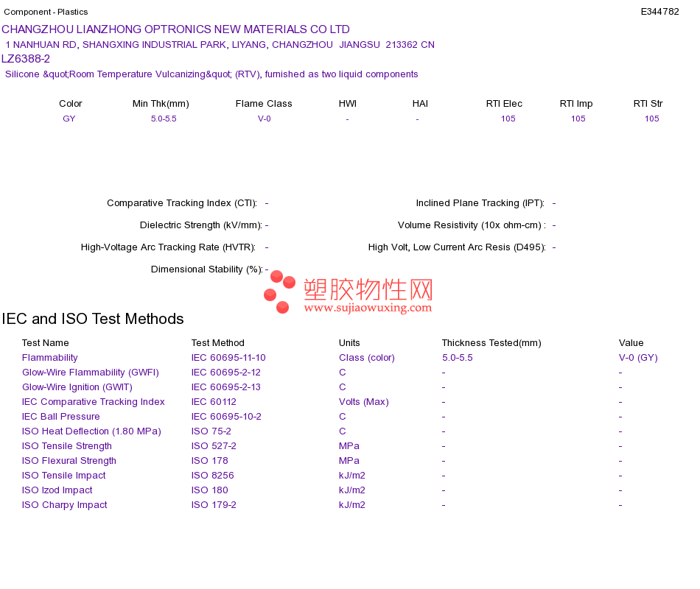Click the Component - Plastics heading
The width and height of the screenshot is (700, 589).
46,12
